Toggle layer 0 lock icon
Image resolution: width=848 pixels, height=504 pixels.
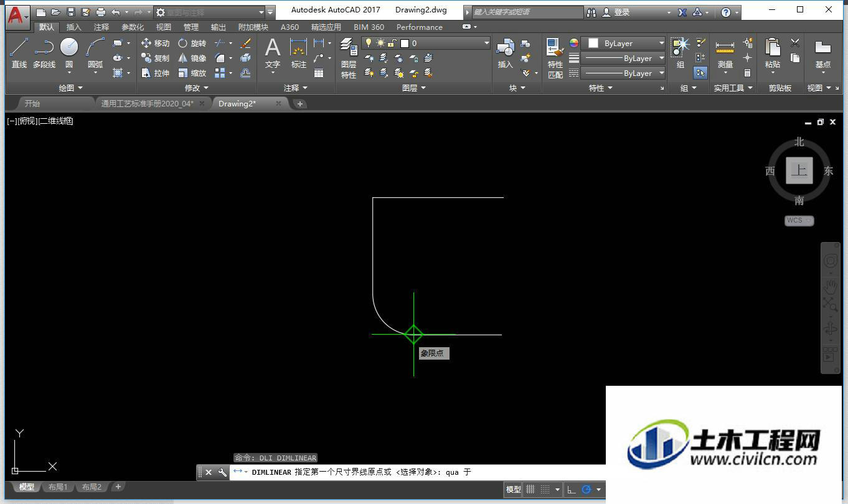coord(392,43)
